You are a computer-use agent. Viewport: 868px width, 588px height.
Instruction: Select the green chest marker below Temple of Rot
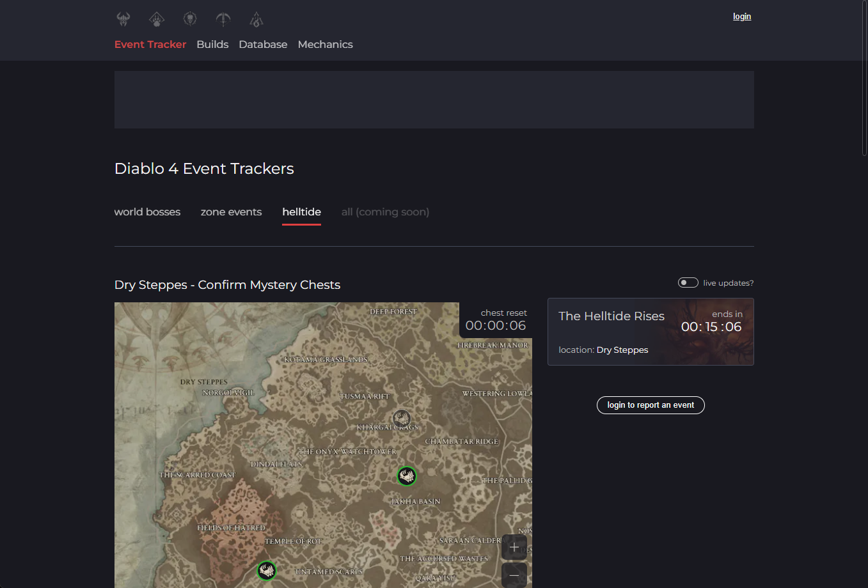tap(267, 570)
